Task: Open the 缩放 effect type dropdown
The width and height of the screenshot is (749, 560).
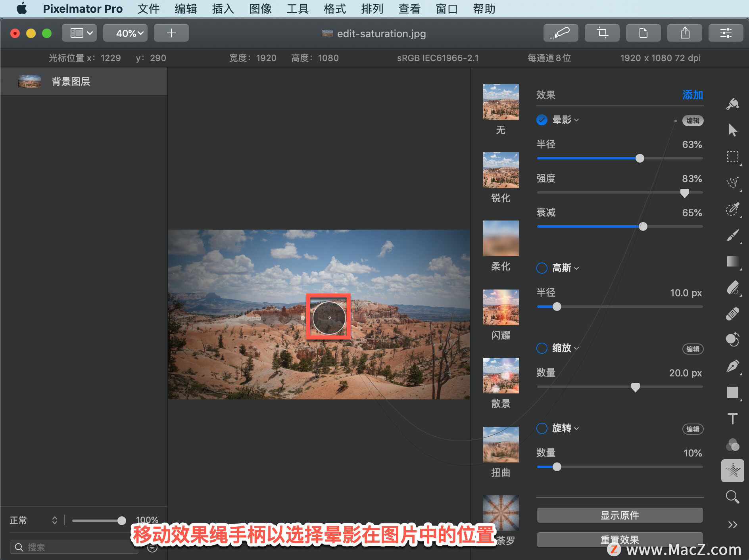Action: coord(566,348)
